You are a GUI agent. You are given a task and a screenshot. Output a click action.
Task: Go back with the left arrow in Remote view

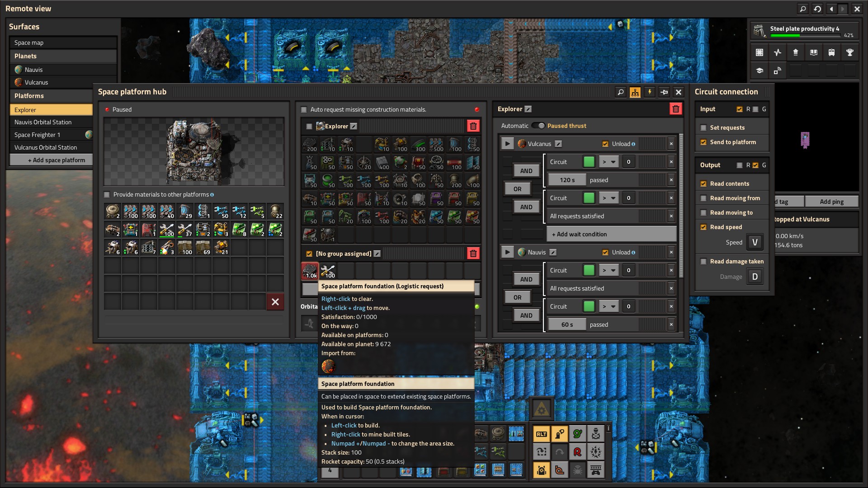[831, 9]
